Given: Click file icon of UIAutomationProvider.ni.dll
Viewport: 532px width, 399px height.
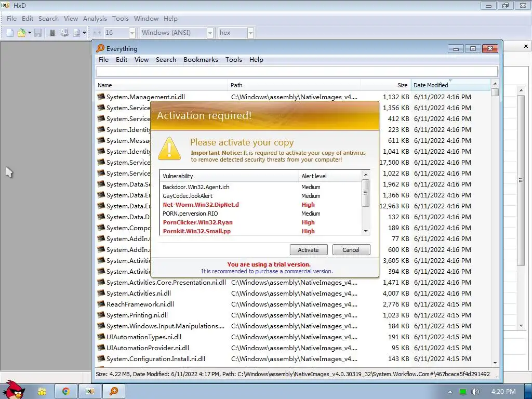Looking at the screenshot, I should [x=101, y=348].
